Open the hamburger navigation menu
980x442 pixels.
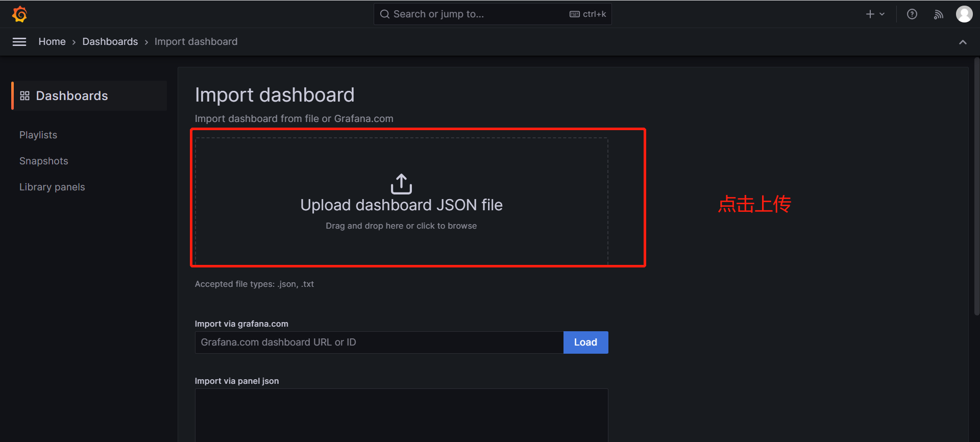click(19, 42)
